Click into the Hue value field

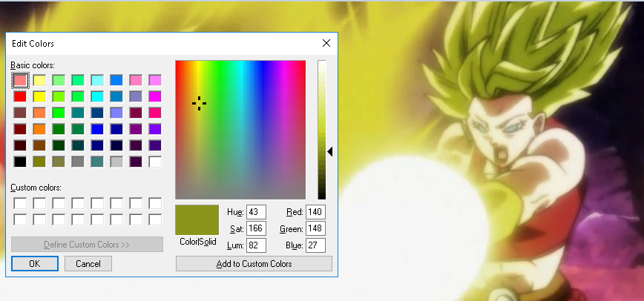click(x=256, y=212)
